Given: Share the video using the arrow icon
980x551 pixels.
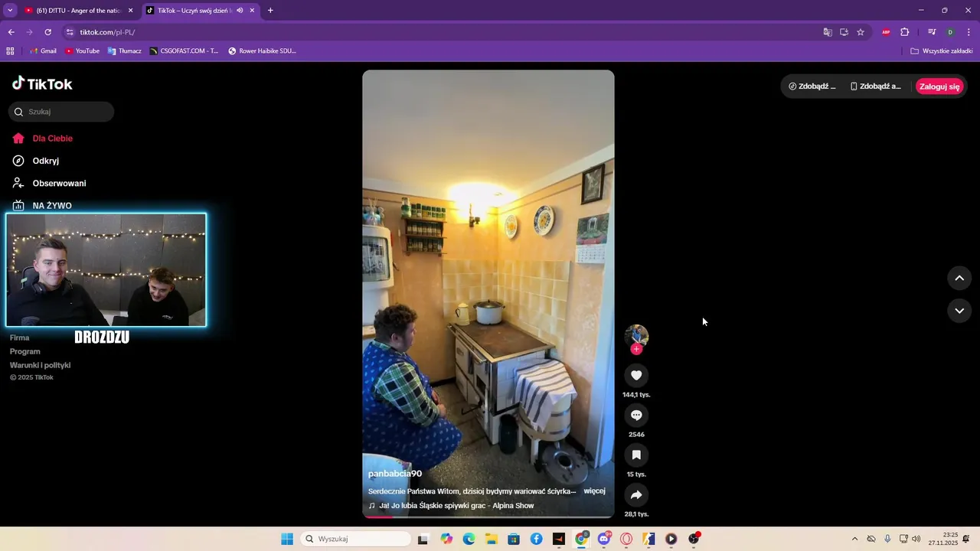Looking at the screenshot, I should pyautogui.click(x=636, y=494).
